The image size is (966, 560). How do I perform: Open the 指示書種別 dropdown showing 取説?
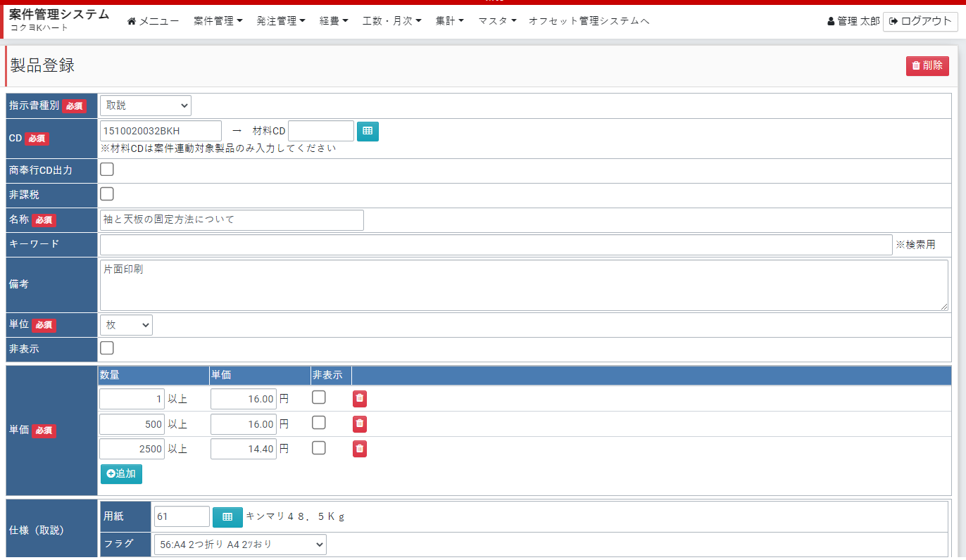[x=146, y=106]
